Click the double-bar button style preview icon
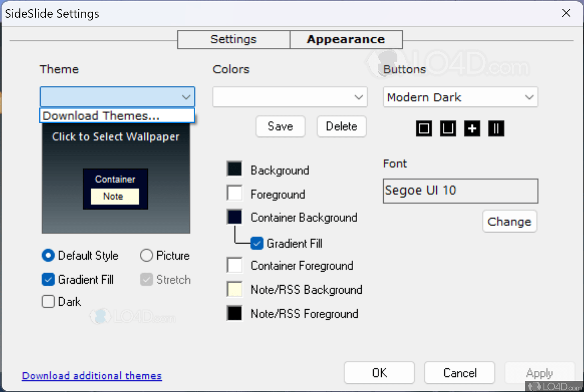The width and height of the screenshot is (584, 392). coord(496,129)
